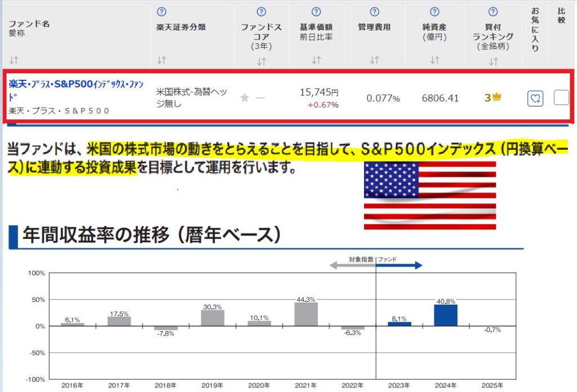Click help icon above 楽天証券分類 header

[162, 12]
